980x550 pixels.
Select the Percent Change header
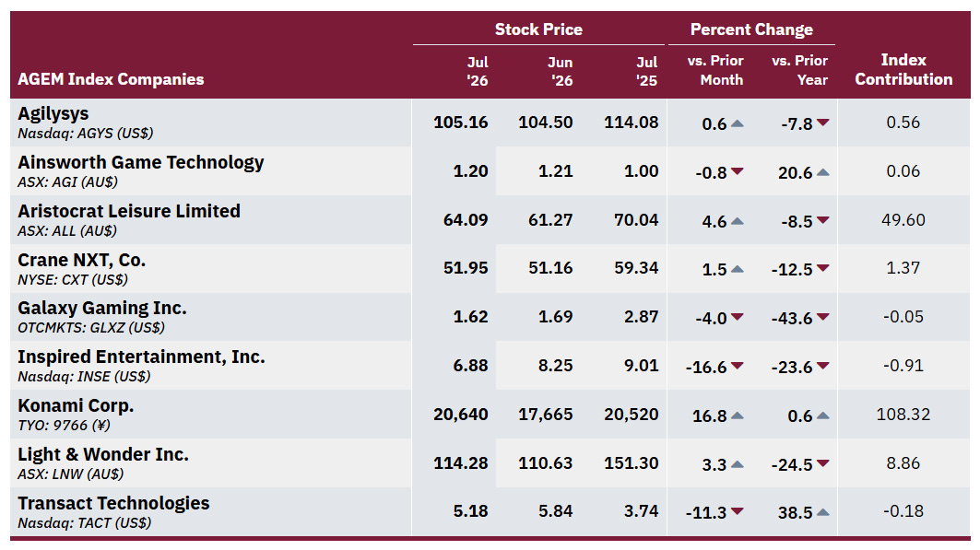pos(751,29)
